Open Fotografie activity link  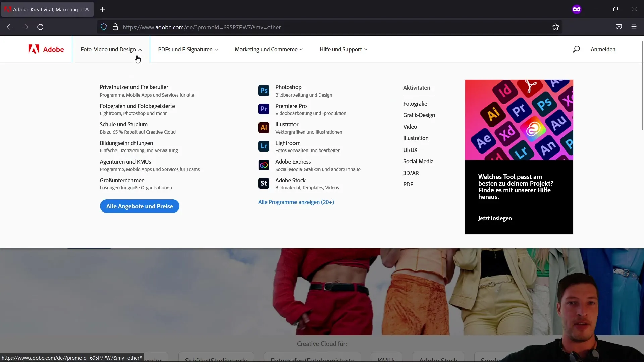click(415, 104)
